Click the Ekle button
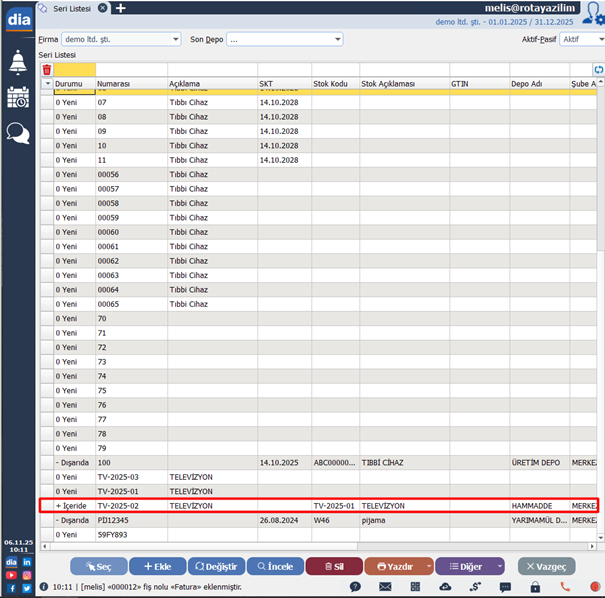Screen dimensions: 605x598 (158, 566)
